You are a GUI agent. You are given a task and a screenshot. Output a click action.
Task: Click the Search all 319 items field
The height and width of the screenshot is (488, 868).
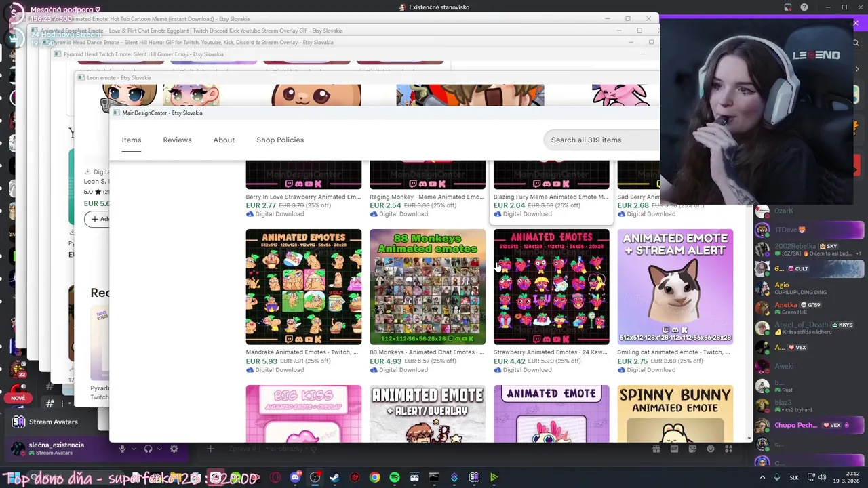[601, 140]
